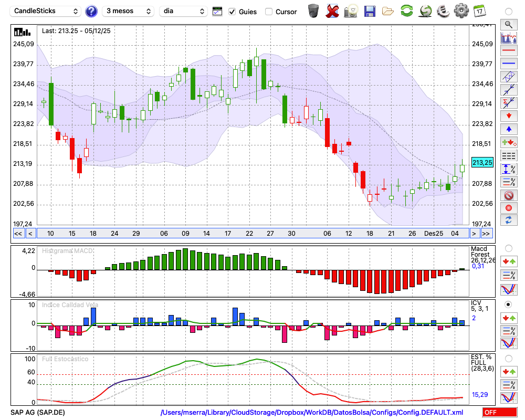Uncheck the Guies checkbox
The image size is (525, 420).
(232, 12)
